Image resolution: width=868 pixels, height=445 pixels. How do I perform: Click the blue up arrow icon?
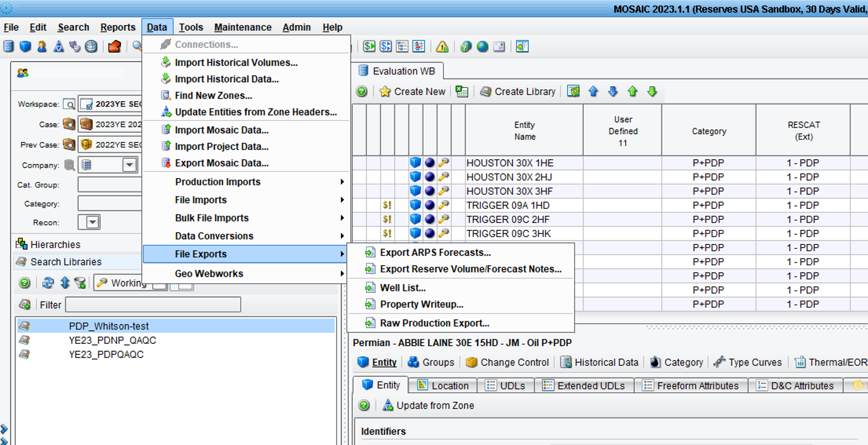pos(593,91)
